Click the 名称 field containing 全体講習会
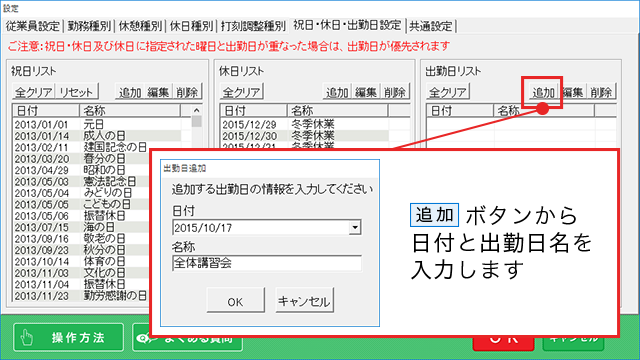640x360 pixels. click(267, 263)
